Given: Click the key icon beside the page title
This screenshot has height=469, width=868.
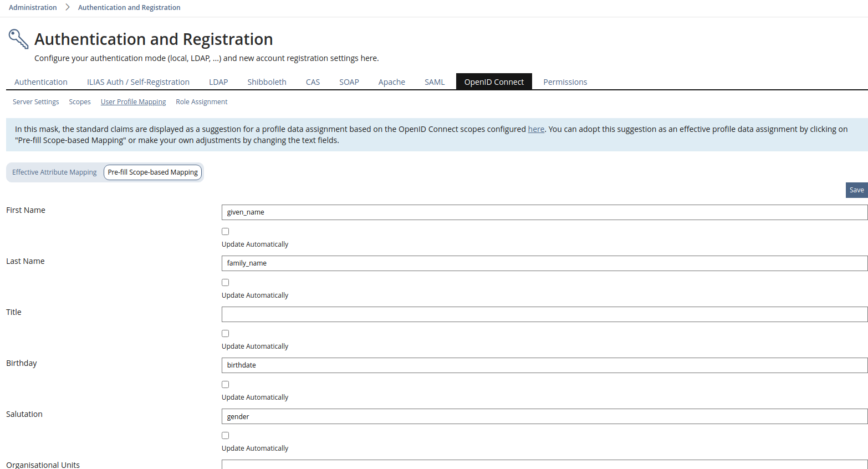Looking at the screenshot, I should (x=18, y=39).
